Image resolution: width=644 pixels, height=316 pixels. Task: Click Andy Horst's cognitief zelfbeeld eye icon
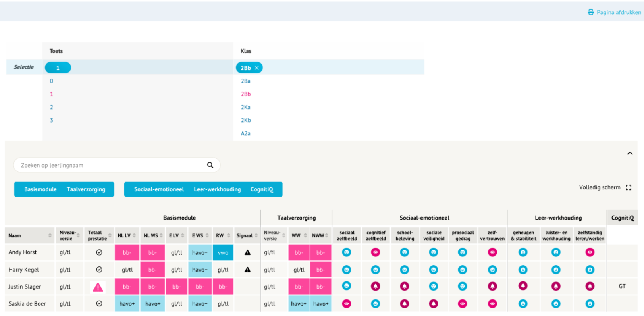(x=376, y=252)
